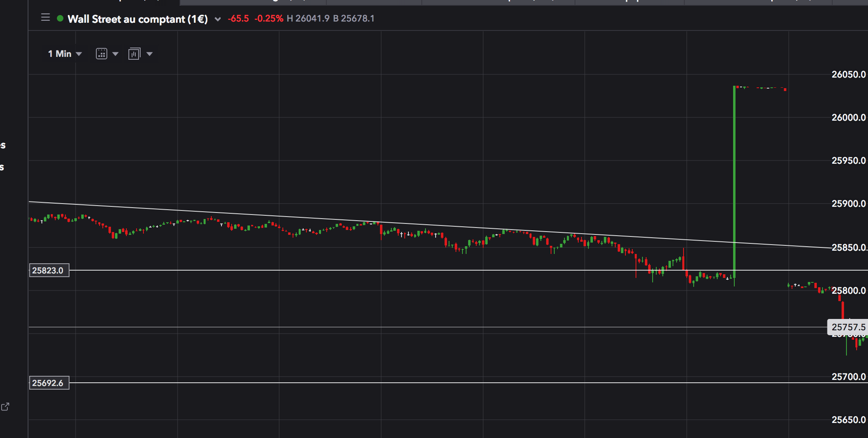The width and height of the screenshot is (868, 438).
Task: Open the indicators icon in the chart toolbar
Action: (134, 54)
